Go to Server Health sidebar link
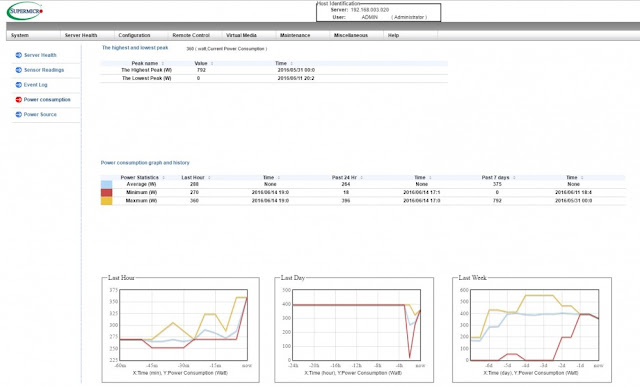This screenshot has width=640, height=387. (40, 55)
